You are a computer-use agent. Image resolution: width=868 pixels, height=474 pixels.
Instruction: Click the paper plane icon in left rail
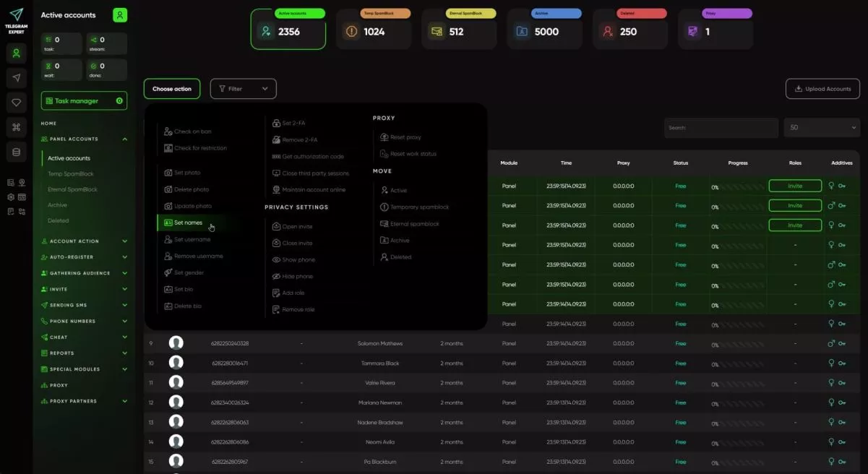tap(16, 78)
